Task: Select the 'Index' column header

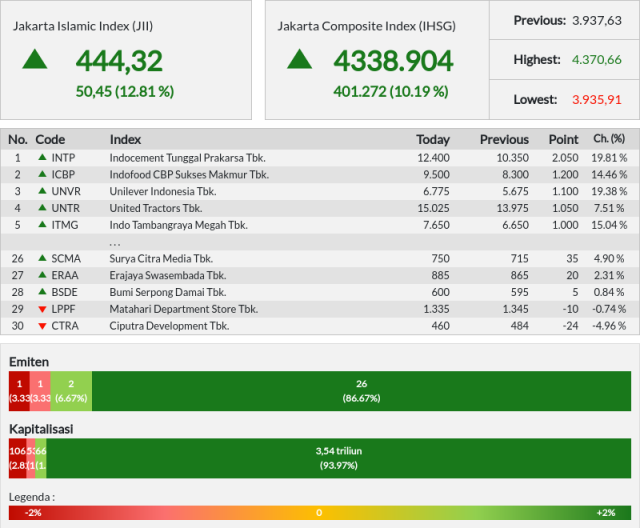Action: [125, 140]
